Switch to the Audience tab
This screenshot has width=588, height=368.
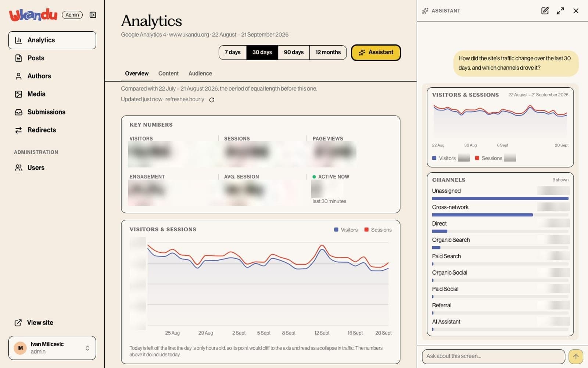[200, 74]
